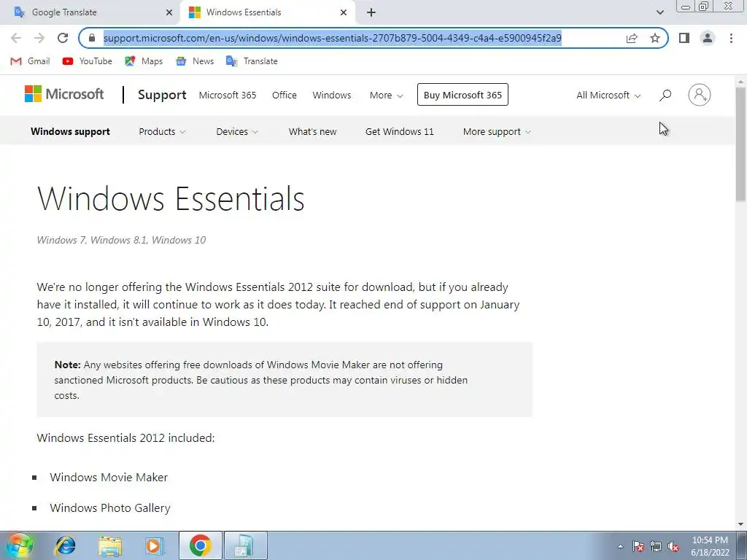Open the Chrome side panel icon
The width and height of the screenshot is (747, 560).
(684, 38)
